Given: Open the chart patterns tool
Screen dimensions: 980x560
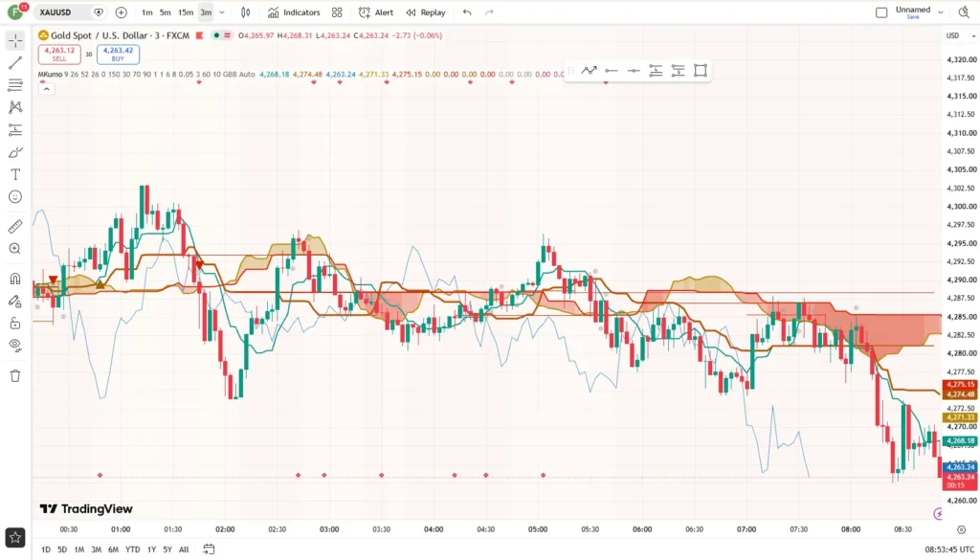Looking at the screenshot, I should [15, 107].
